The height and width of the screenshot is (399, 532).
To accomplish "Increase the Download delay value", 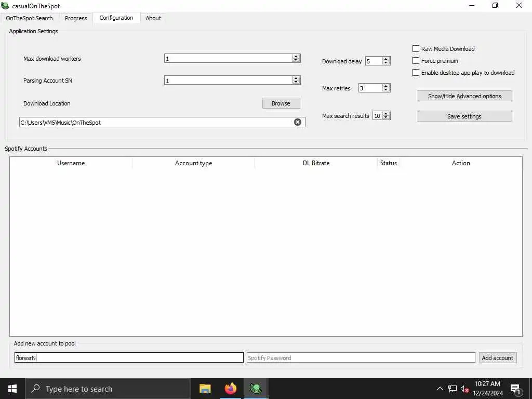I will coord(386,59).
